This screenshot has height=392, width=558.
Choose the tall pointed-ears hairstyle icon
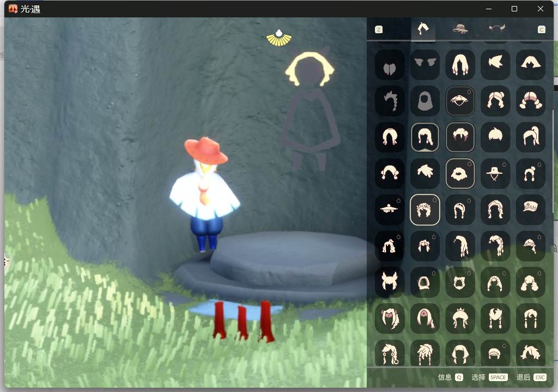(390, 282)
